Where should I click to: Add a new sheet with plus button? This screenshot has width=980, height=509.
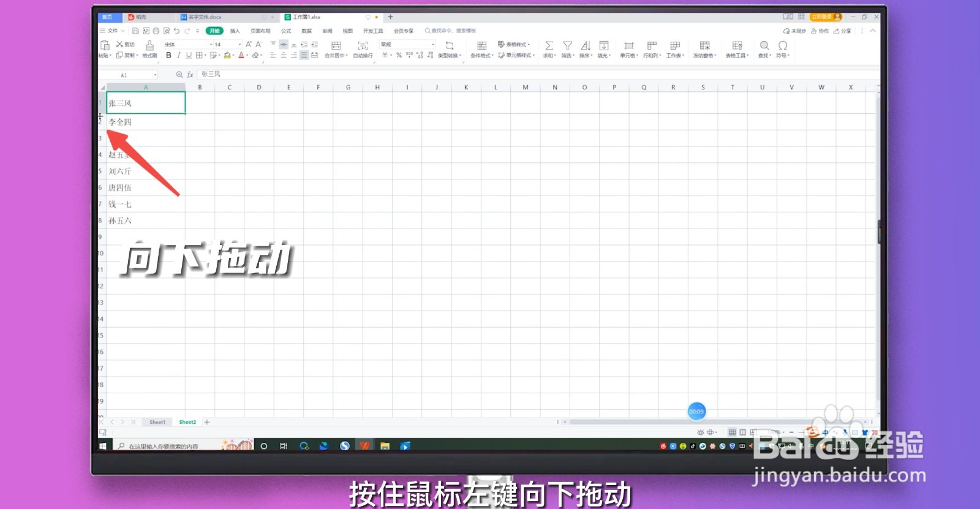207,422
